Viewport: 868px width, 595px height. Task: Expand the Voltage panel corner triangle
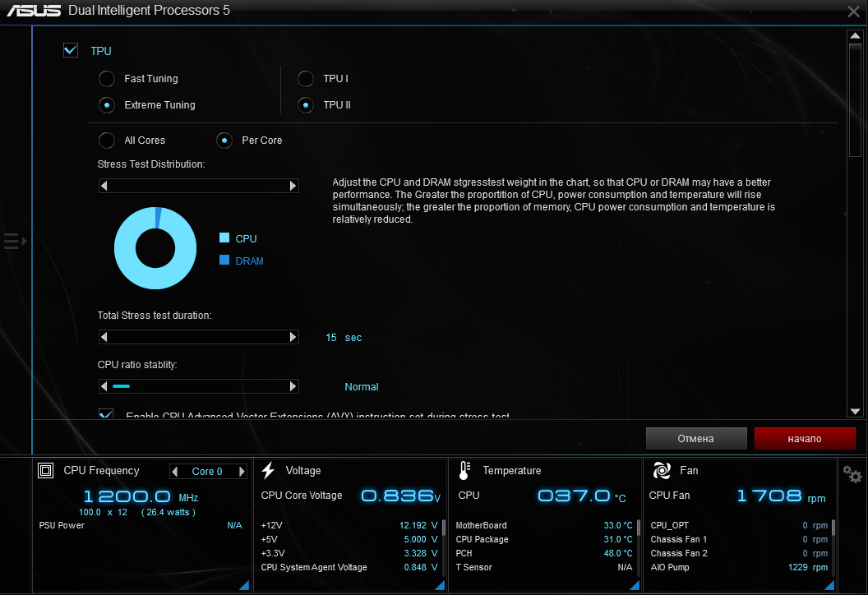440,585
